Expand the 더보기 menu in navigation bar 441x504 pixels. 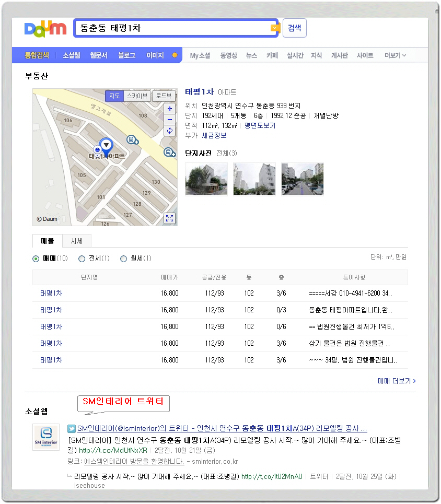point(395,55)
